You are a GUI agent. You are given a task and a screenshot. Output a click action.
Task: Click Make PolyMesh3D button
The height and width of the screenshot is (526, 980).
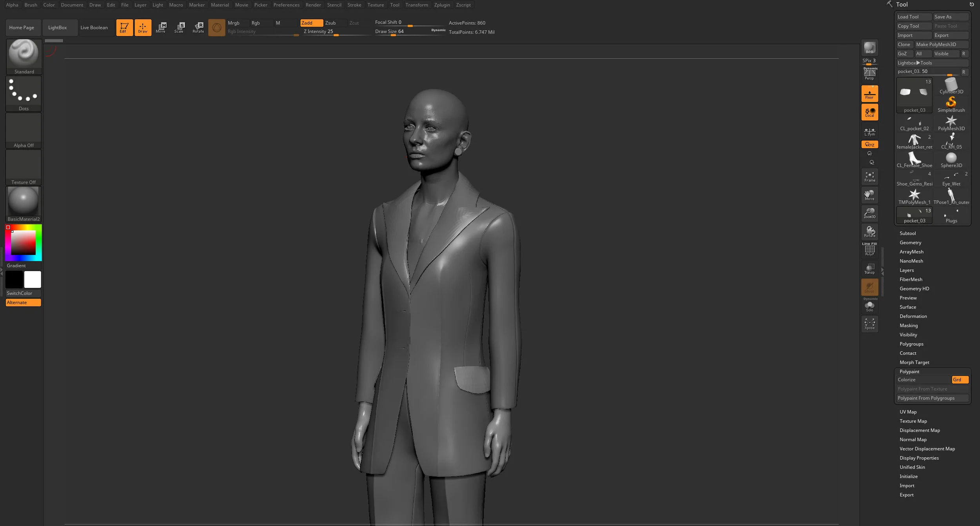tap(942, 45)
